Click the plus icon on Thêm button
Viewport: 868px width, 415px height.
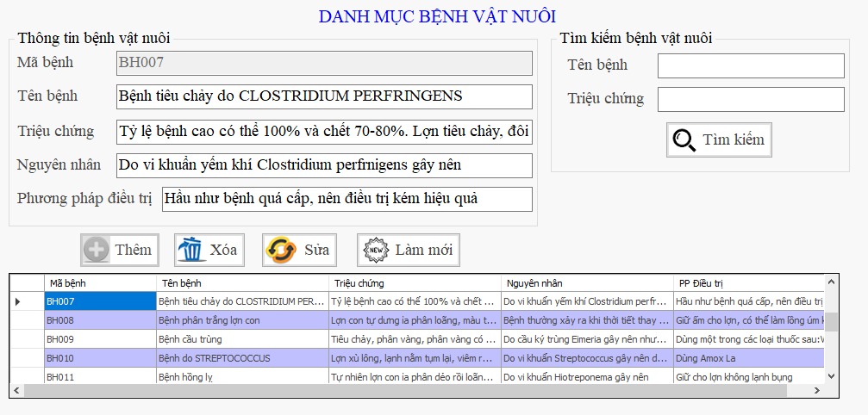pyautogui.click(x=97, y=250)
